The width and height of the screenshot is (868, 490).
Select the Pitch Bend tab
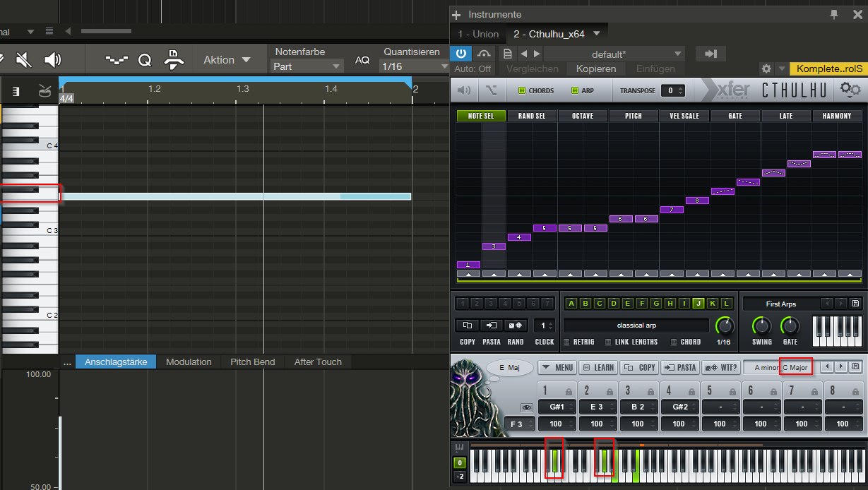(253, 361)
